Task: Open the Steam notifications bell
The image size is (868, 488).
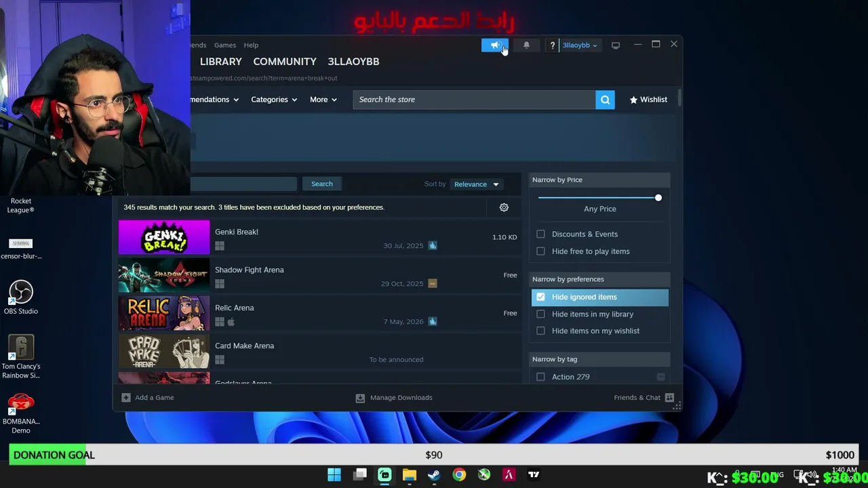Action: point(526,45)
